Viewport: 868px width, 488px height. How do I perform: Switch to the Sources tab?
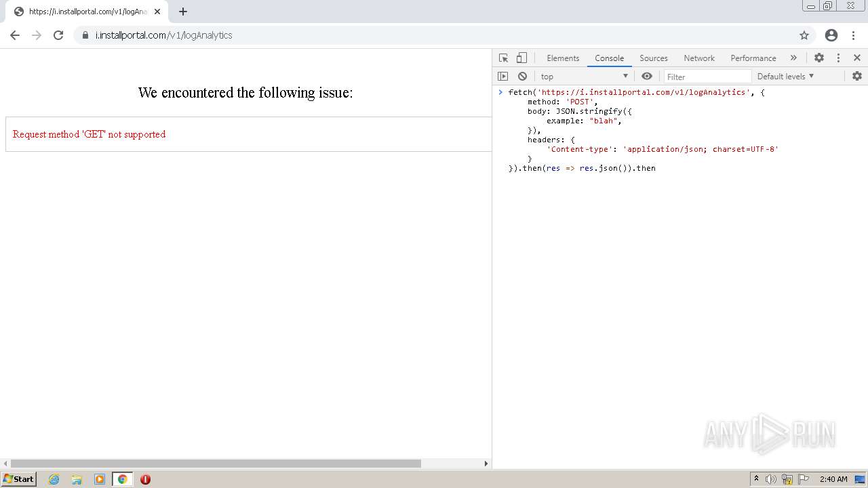click(x=654, y=58)
